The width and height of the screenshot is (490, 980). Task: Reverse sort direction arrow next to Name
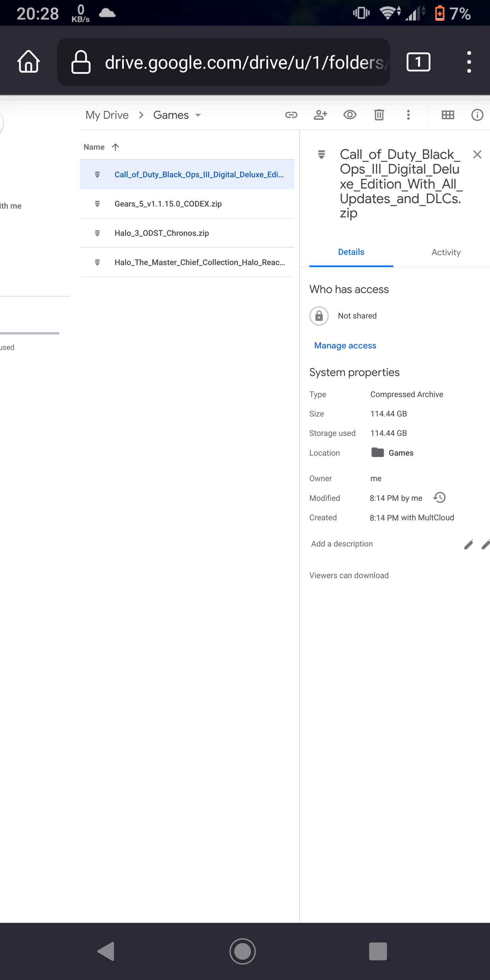(x=116, y=147)
